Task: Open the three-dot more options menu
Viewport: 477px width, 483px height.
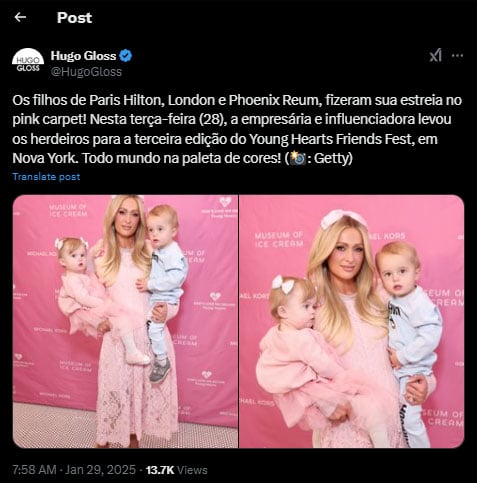Action: [x=457, y=56]
